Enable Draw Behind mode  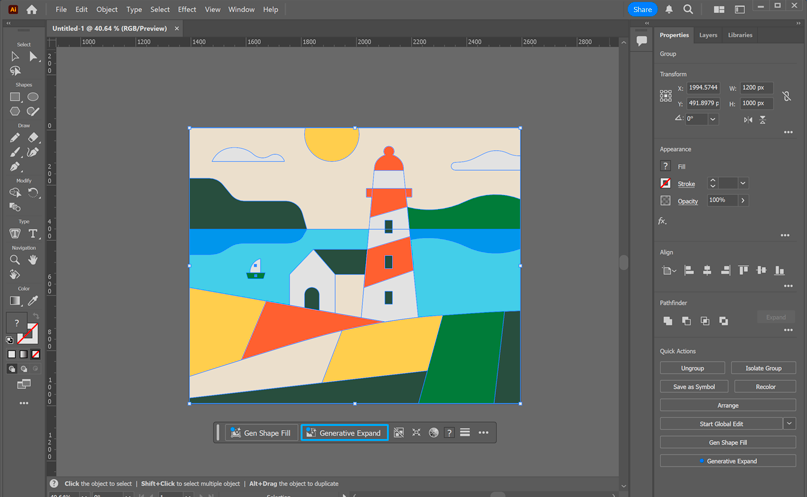click(x=24, y=369)
